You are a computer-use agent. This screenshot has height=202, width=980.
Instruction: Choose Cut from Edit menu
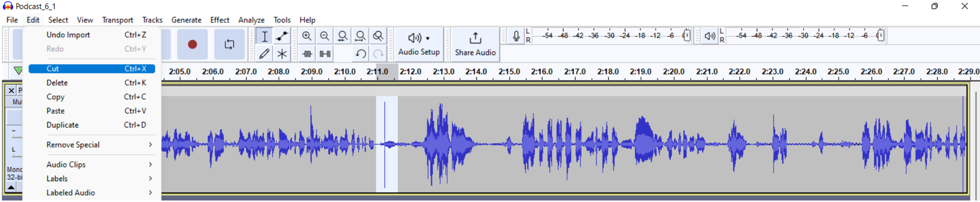tap(92, 69)
